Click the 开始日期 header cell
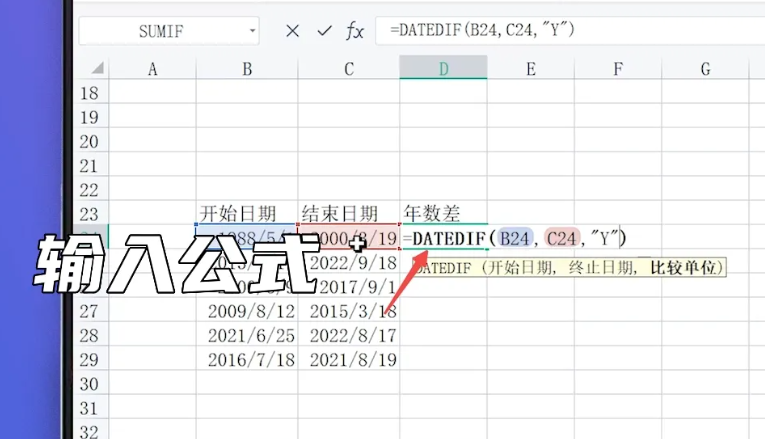Viewport: 765px width, 439px height. (247, 213)
